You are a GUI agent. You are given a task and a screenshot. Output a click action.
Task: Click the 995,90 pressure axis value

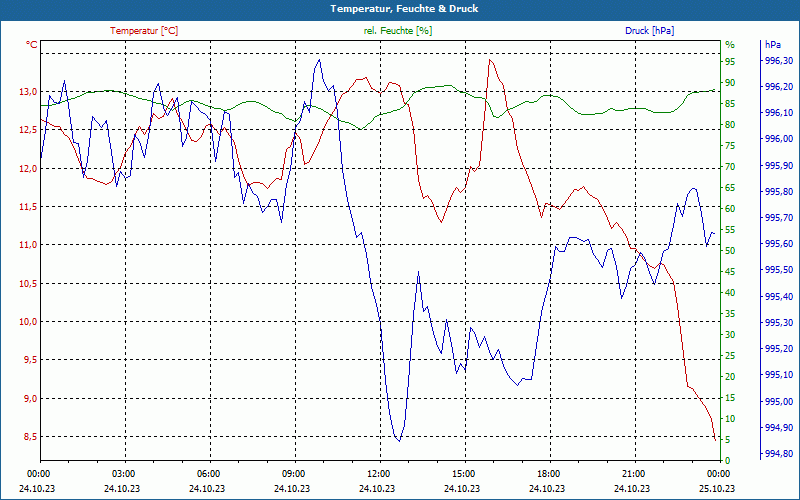pyautogui.click(x=779, y=165)
